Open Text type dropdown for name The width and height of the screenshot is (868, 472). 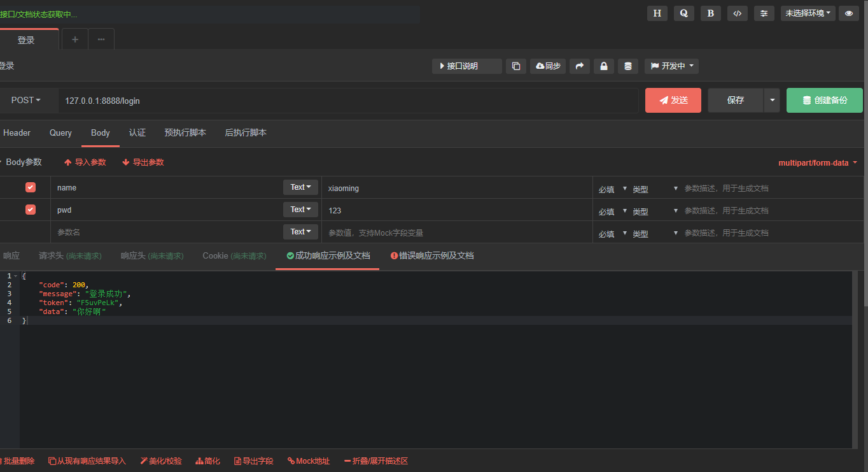tap(300, 187)
